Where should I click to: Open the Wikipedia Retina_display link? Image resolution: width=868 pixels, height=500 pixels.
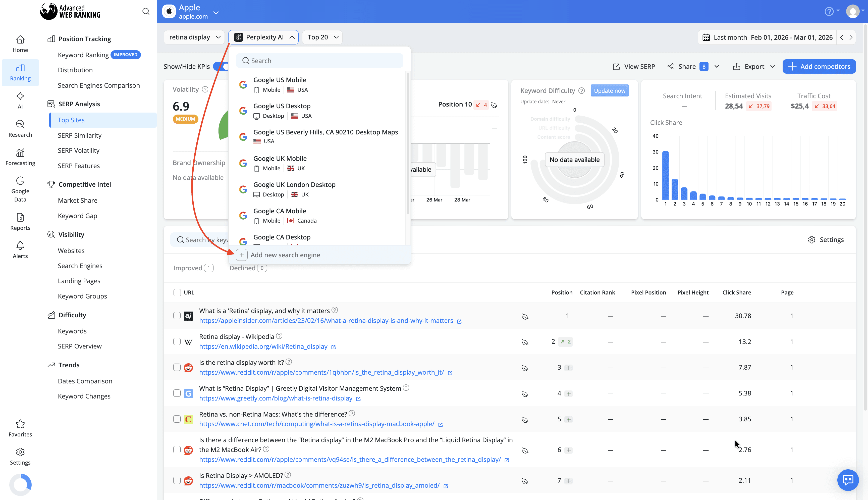tap(263, 346)
